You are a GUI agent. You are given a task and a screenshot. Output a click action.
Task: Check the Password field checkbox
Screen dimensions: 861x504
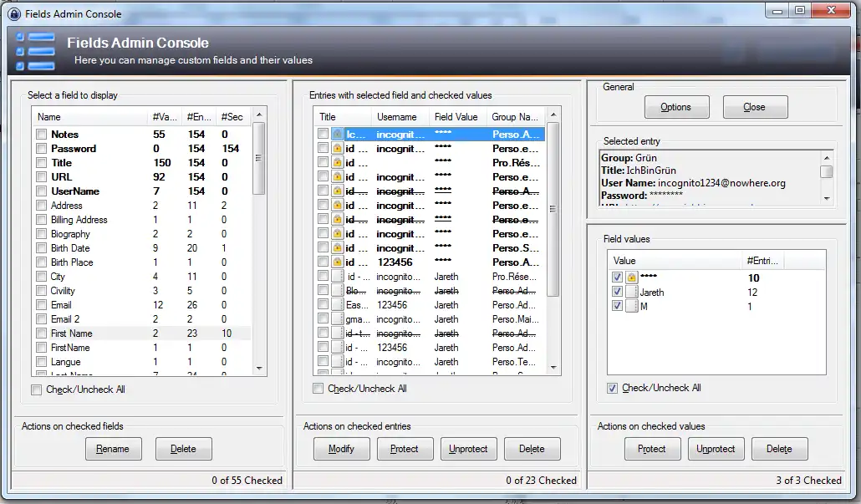click(x=41, y=148)
